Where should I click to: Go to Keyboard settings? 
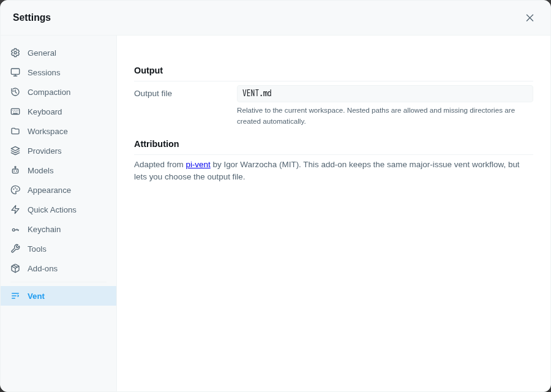tap(58, 112)
